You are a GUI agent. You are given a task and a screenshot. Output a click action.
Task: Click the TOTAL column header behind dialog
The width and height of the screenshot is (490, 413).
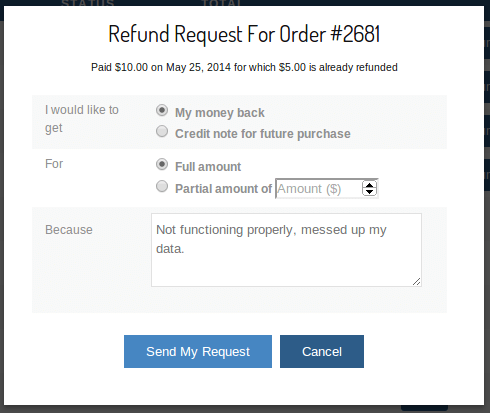(221, 3)
